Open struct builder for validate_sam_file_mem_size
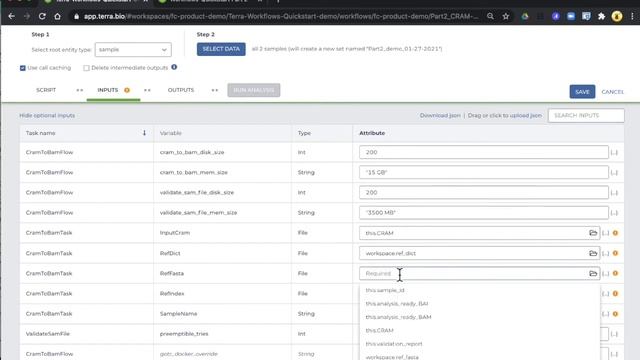Viewport: 640px width, 360px height. point(614,213)
